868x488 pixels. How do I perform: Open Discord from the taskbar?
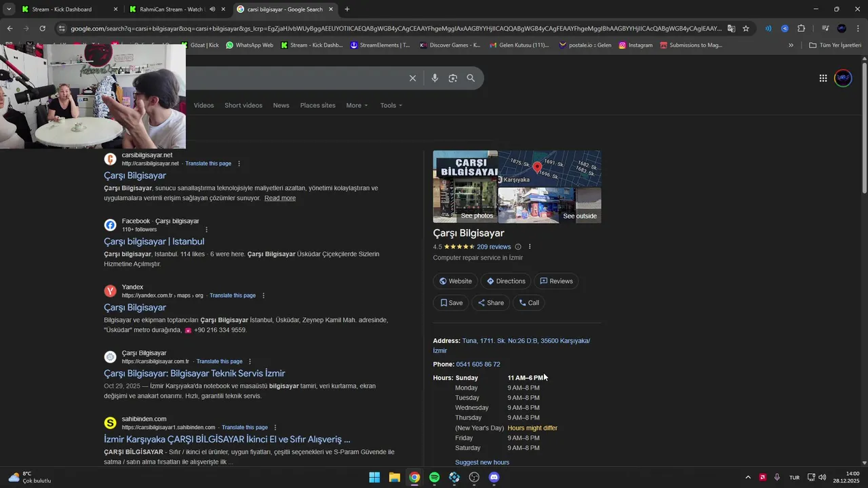coord(494,477)
